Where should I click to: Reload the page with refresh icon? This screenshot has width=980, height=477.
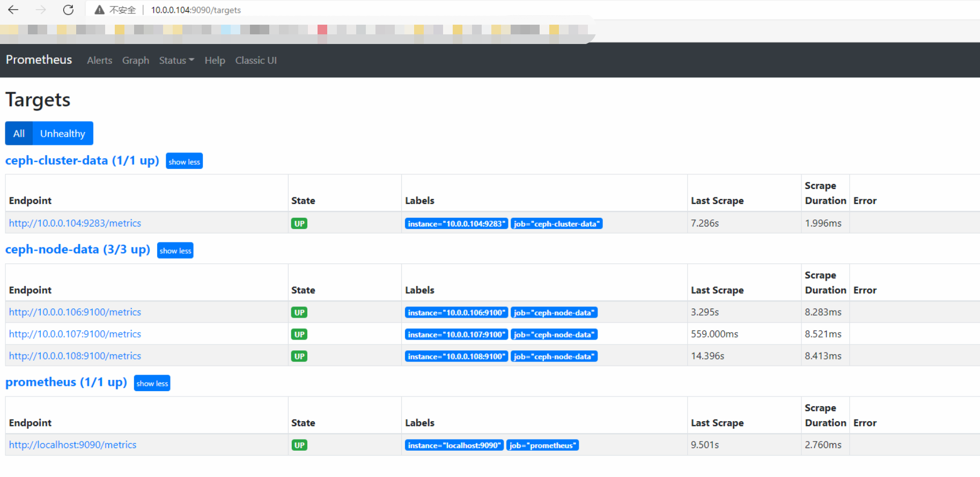click(x=68, y=10)
